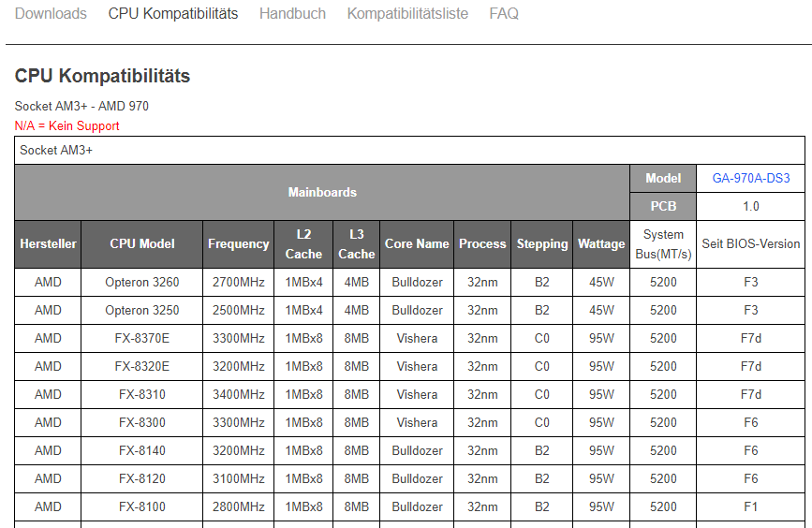
Task: Click the Seit BIOS-Version header
Action: (751, 243)
